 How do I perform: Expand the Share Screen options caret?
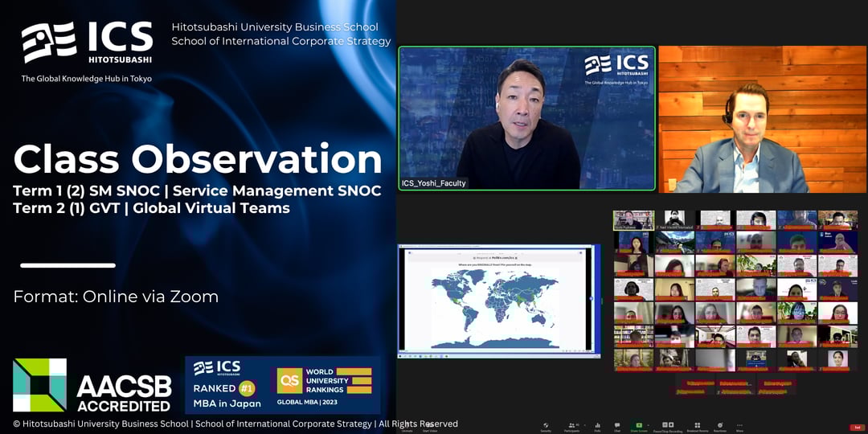tap(648, 424)
